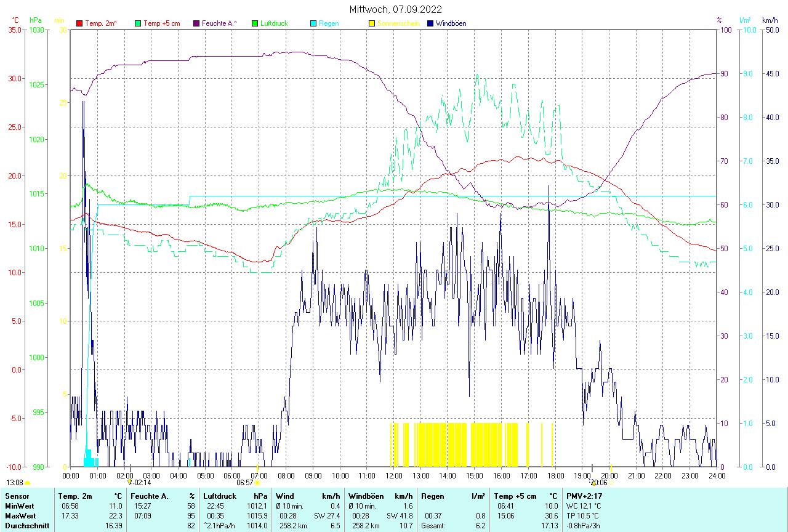Click the Gesamt rain total 6.2
The width and height of the screenshot is (788, 532).
point(480,525)
